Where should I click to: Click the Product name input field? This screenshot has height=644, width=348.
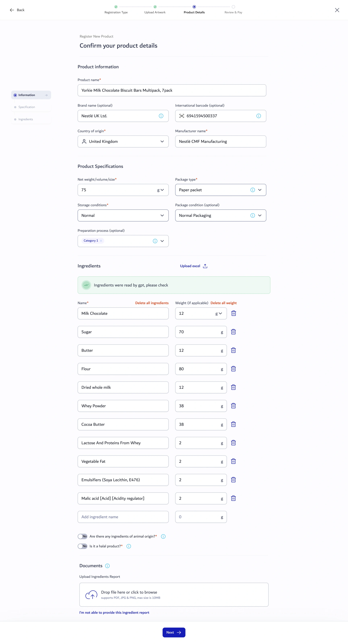pos(172,90)
